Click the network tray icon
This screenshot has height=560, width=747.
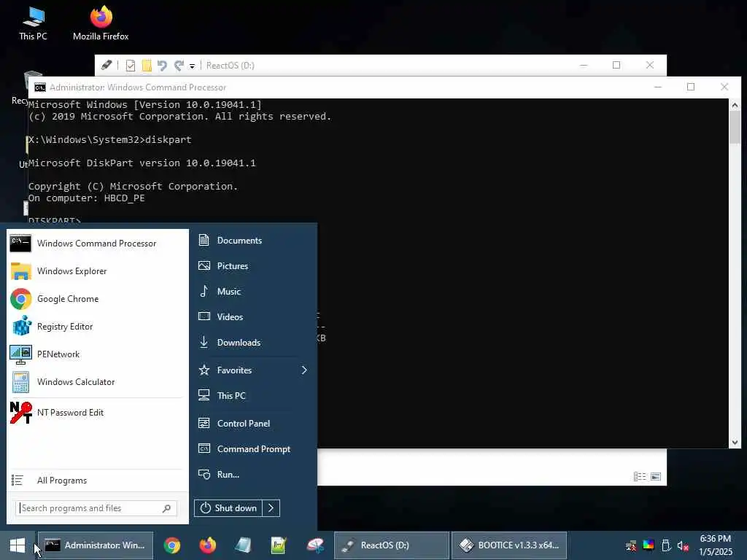[x=631, y=545]
